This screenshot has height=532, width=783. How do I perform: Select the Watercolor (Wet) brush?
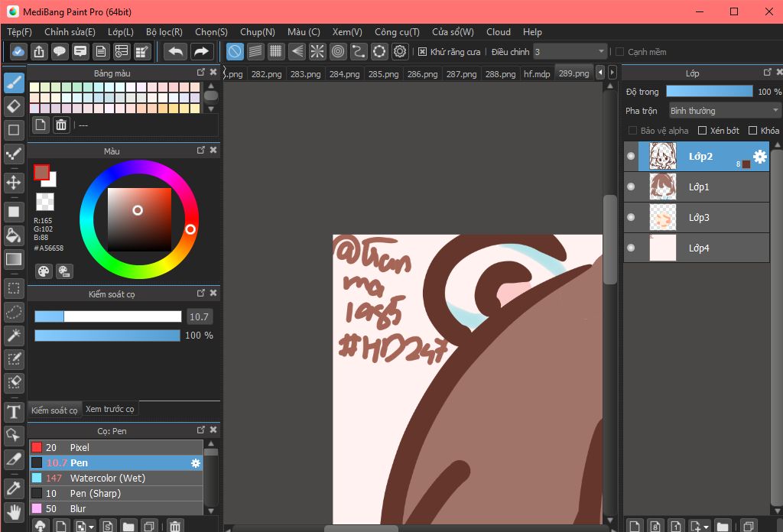(116, 478)
